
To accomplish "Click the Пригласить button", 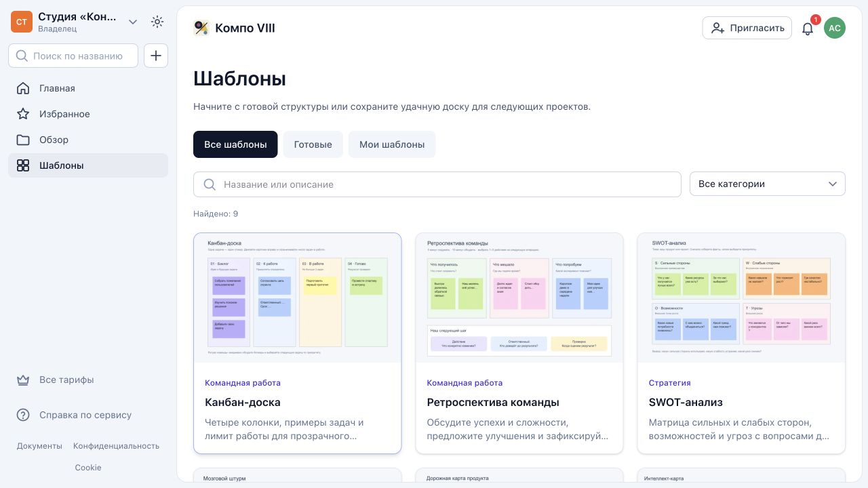I will tap(747, 28).
